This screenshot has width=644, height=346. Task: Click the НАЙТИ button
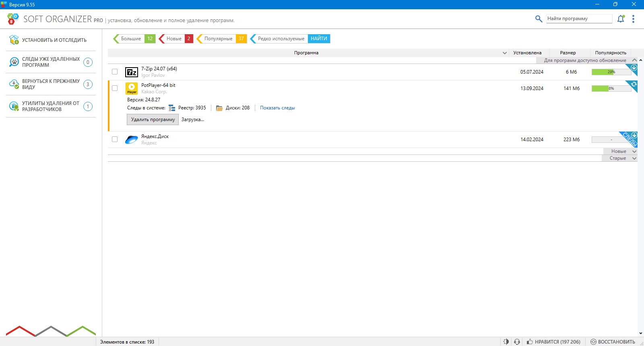(x=319, y=39)
